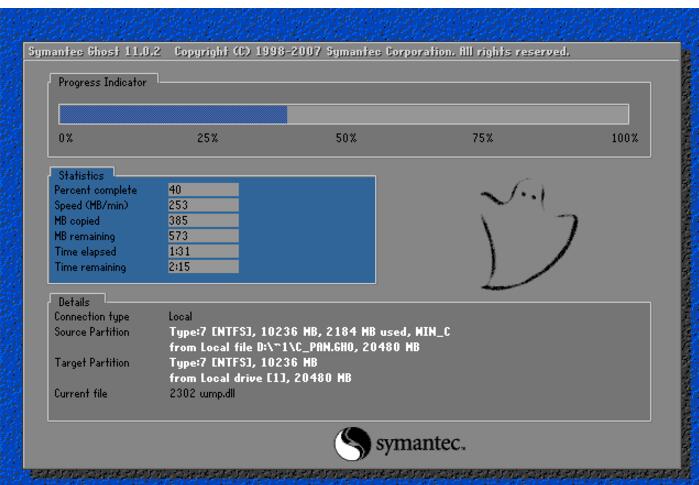The image size is (699, 485).
Task: Click the Time elapsed value 1:31
Action: coord(203,251)
